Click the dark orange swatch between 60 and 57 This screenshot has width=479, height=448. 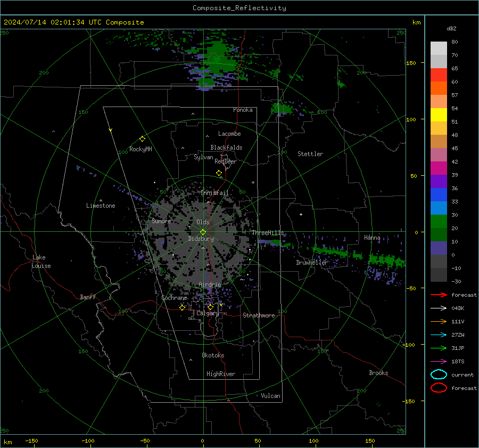[x=439, y=88]
